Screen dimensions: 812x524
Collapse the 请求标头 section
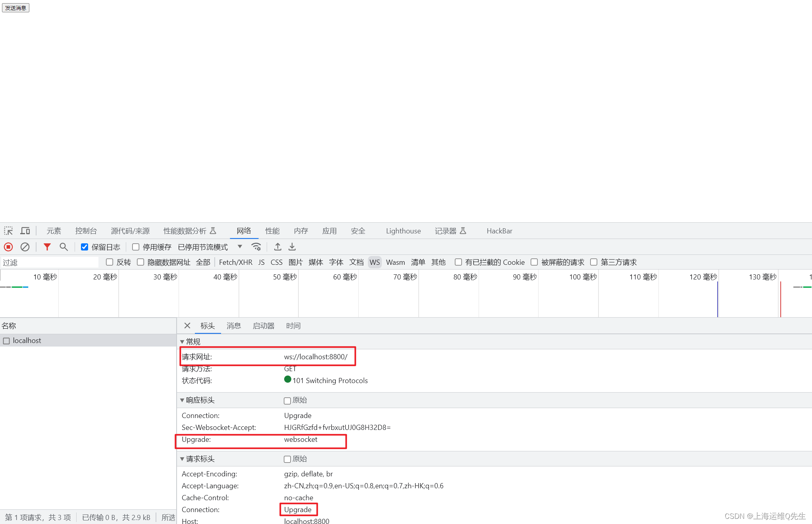182,459
